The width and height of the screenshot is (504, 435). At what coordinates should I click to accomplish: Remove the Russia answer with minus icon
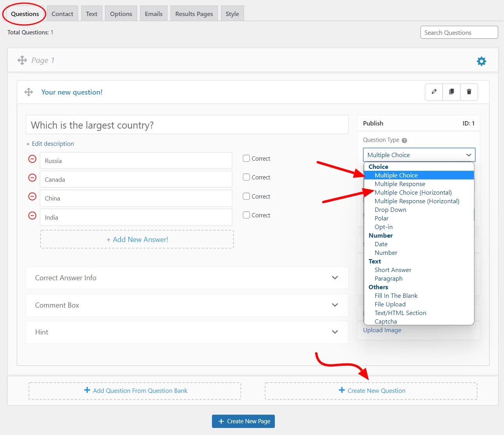pyautogui.click(x=32, y=159)
